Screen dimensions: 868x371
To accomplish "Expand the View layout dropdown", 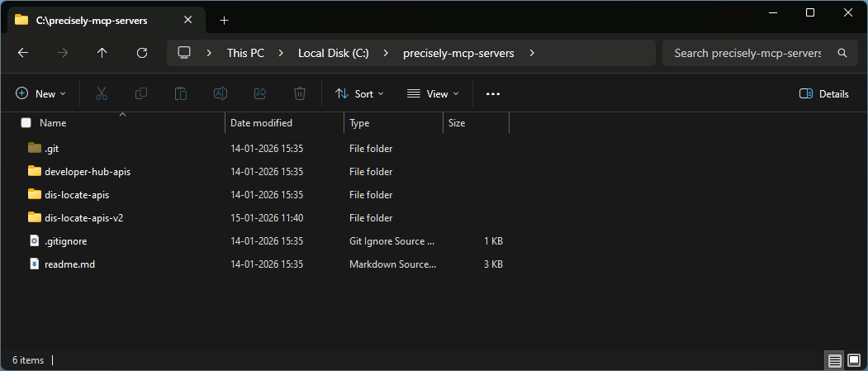I will click(x=433, y=94).
